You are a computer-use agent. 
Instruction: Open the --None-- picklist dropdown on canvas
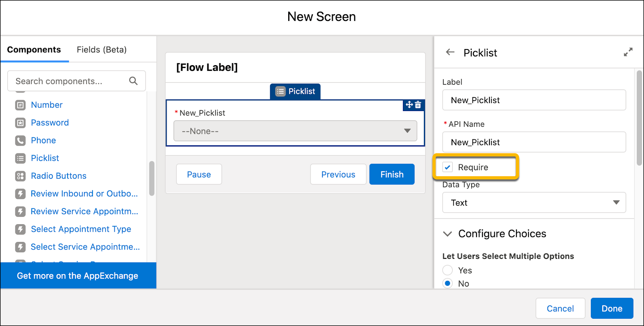coord(295,131)
